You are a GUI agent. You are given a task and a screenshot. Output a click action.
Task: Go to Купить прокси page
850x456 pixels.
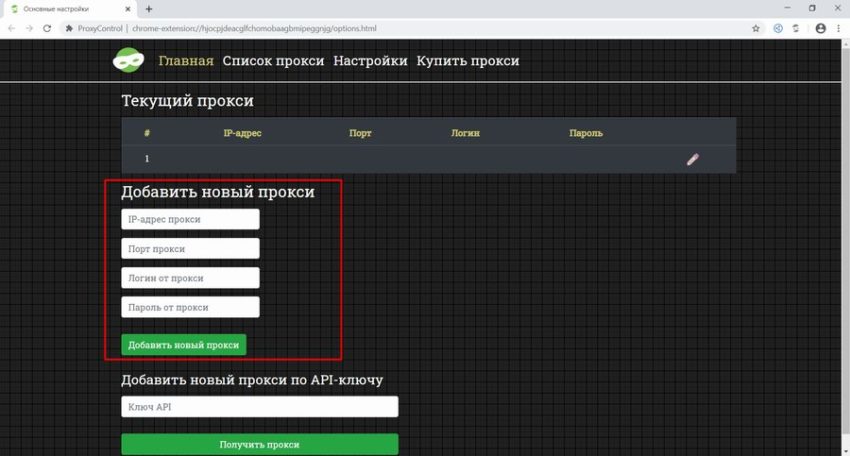pos(467,61)
